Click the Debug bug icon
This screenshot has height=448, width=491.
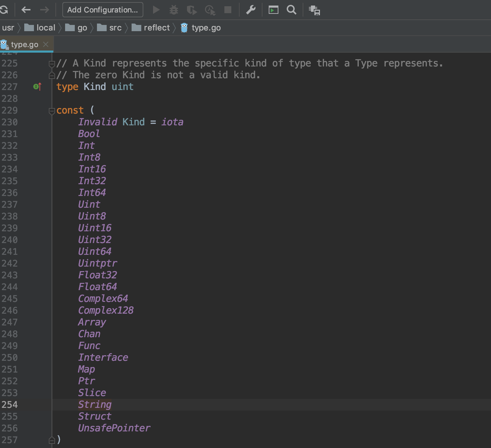174,10
